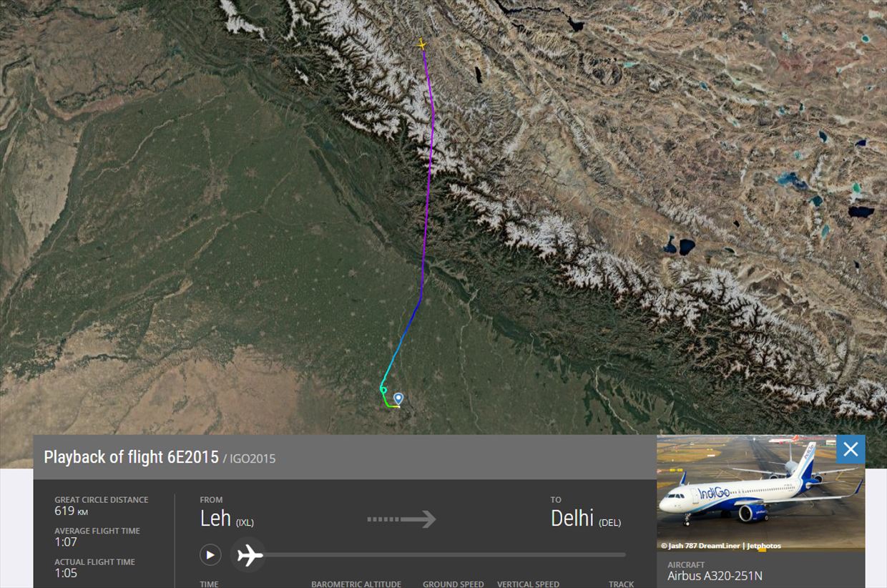The image size is (887, 588).
Task: Click the airplane handle on playback slider
Action: (250, 554)
